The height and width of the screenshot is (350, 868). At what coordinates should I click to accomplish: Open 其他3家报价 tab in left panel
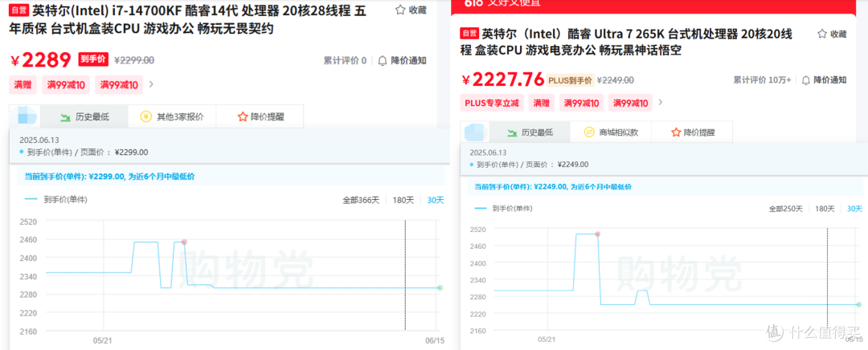click(172, 116)
